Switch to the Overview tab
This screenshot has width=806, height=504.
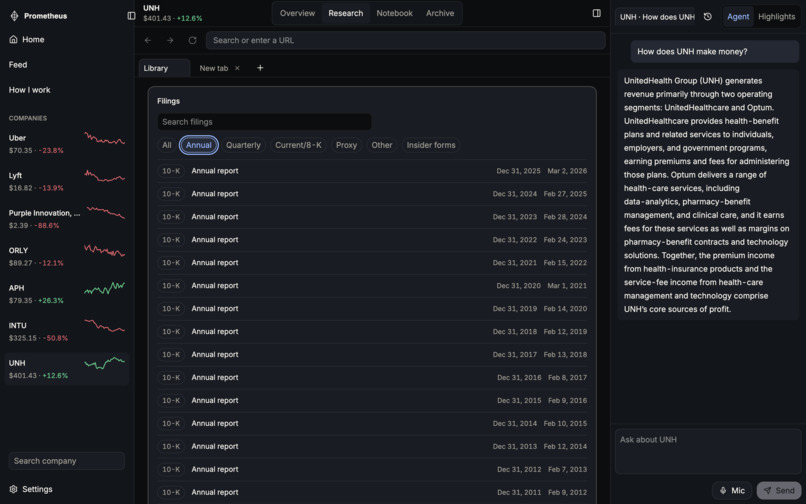(297, 13)
